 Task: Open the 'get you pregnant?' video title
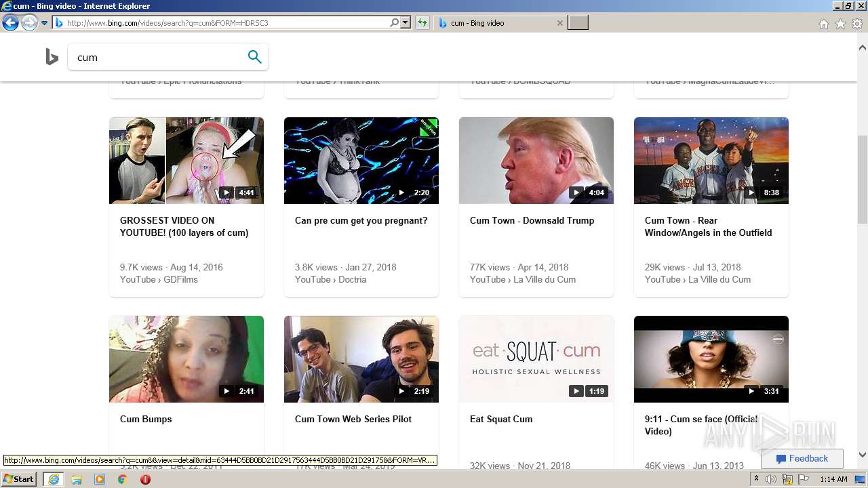point(361,220)
